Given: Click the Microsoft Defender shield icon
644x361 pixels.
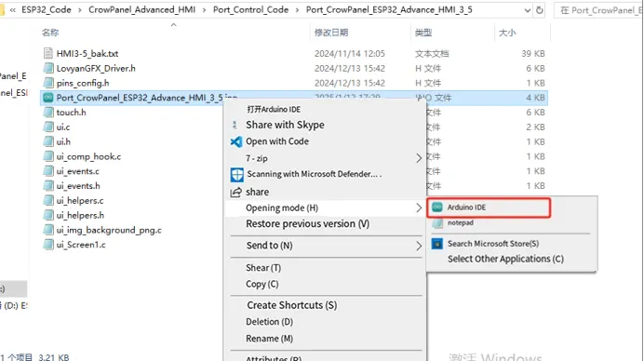Looking at the screenshot, I should point(237,175).
